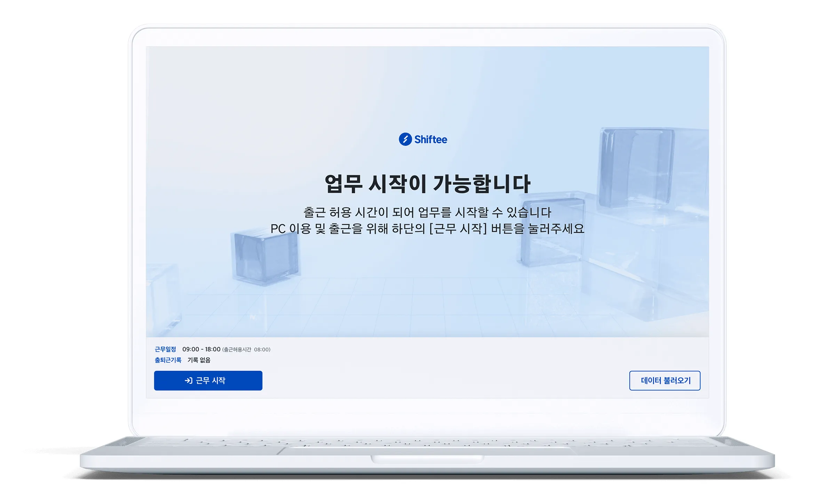This screenshot has width=835, height=504.
Task: Click the data load outlined button on the right
Action: [665, 381]
